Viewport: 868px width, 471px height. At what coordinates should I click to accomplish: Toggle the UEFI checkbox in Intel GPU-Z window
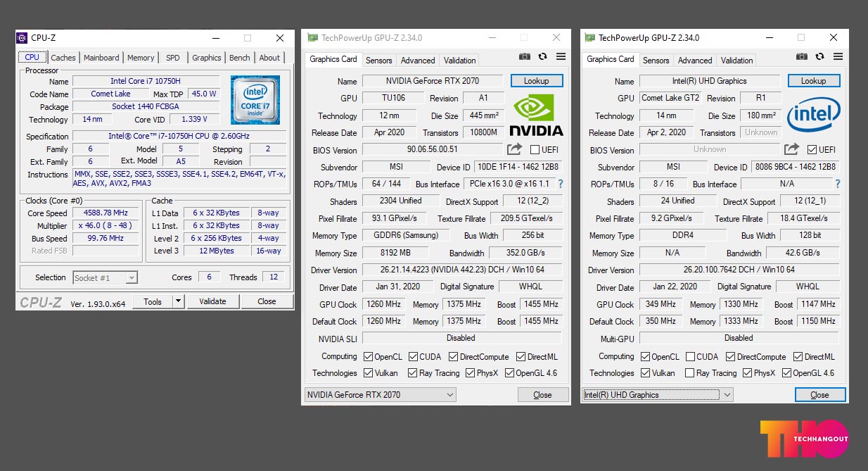tap(812, 149)
